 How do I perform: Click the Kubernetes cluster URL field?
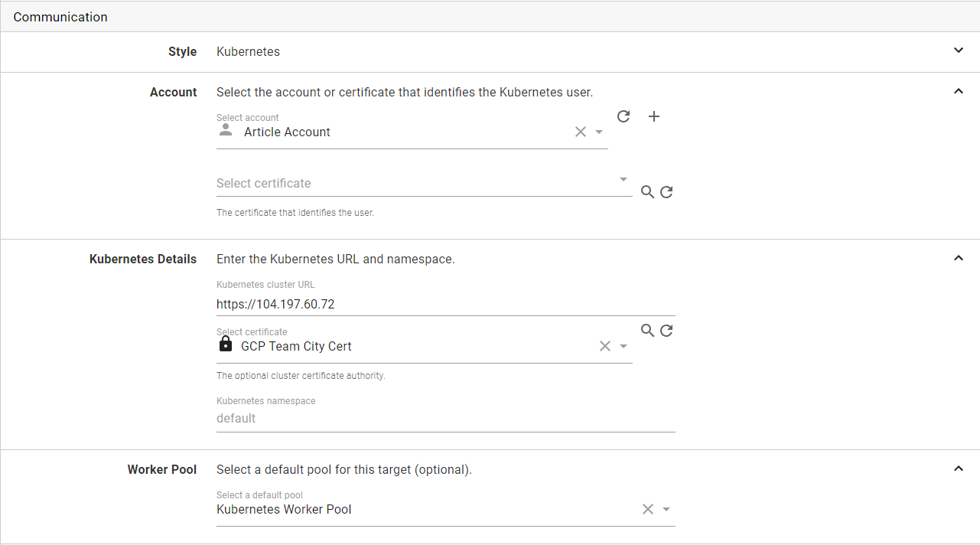click(445, 304)
